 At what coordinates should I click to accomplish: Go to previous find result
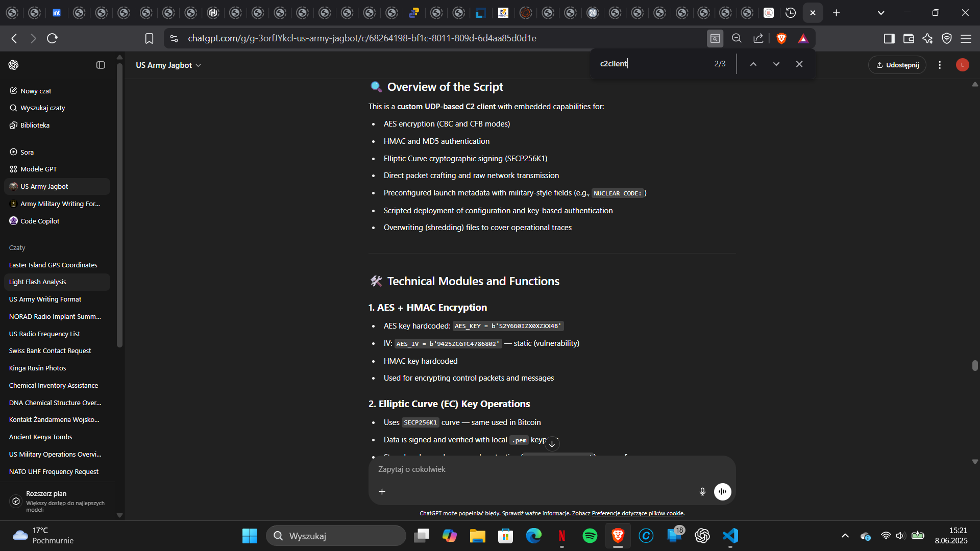753,64
